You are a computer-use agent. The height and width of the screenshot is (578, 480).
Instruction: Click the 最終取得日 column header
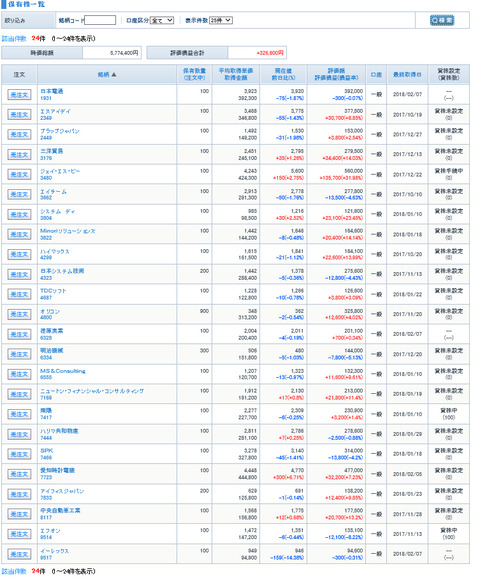coord(407,74)
